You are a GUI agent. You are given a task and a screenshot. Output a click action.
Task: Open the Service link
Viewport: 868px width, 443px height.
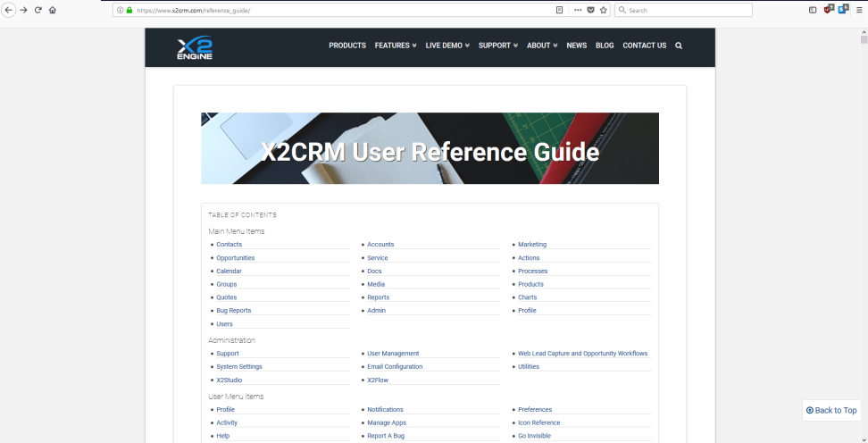[378, 258]
